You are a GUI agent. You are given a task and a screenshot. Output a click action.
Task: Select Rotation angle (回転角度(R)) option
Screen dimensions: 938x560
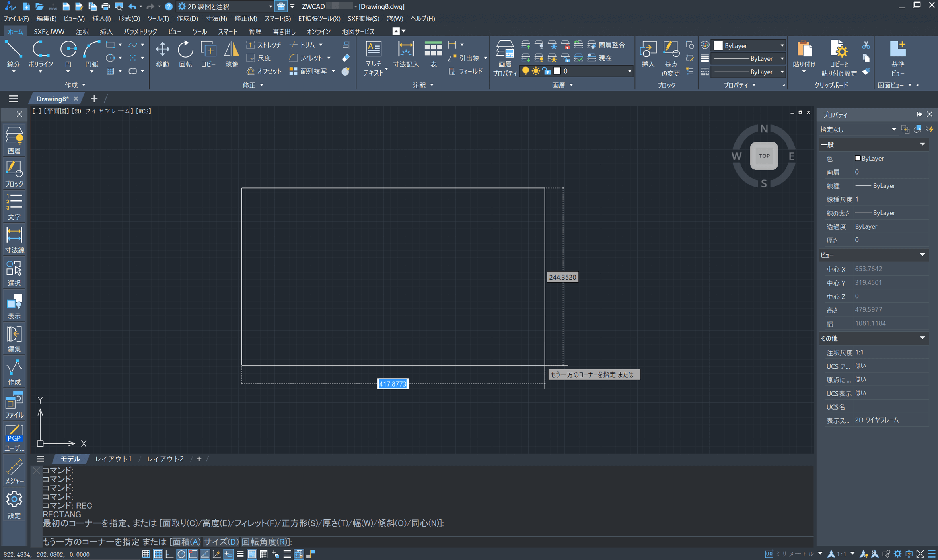[x=265, y=542]
